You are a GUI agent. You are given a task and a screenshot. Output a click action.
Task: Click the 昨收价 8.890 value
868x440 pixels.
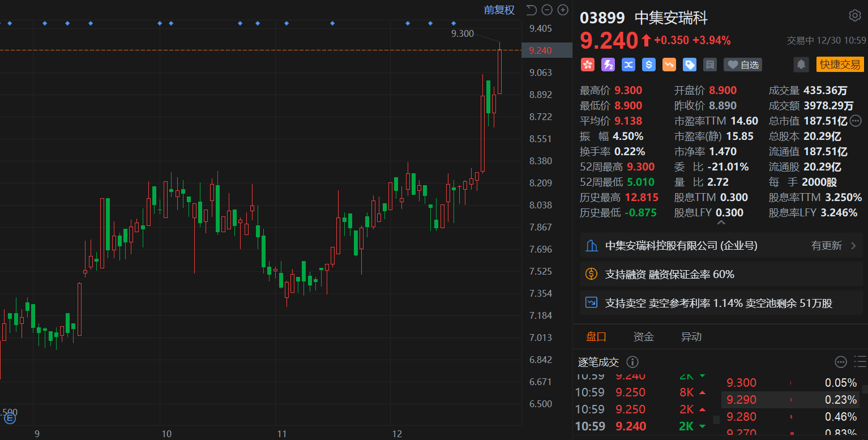722,105
